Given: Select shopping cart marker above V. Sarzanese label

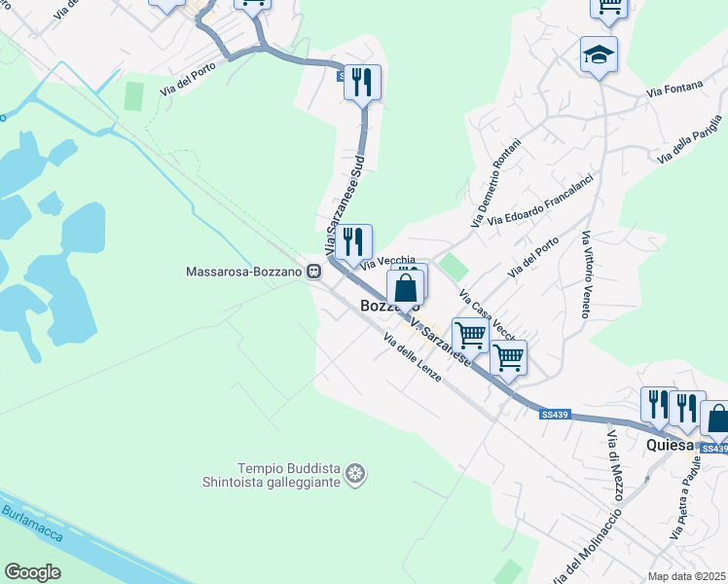Looking at the screenshot, I should pos(470,338).
